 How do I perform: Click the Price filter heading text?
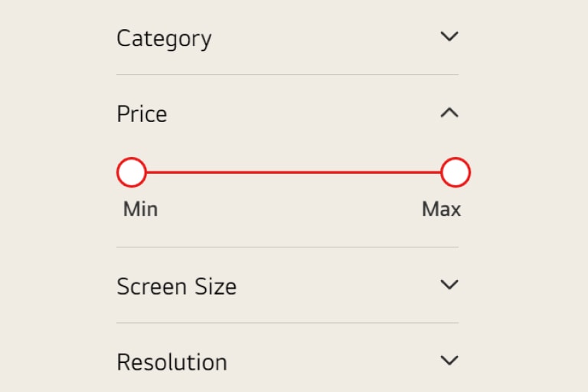(x=142, y=114)
